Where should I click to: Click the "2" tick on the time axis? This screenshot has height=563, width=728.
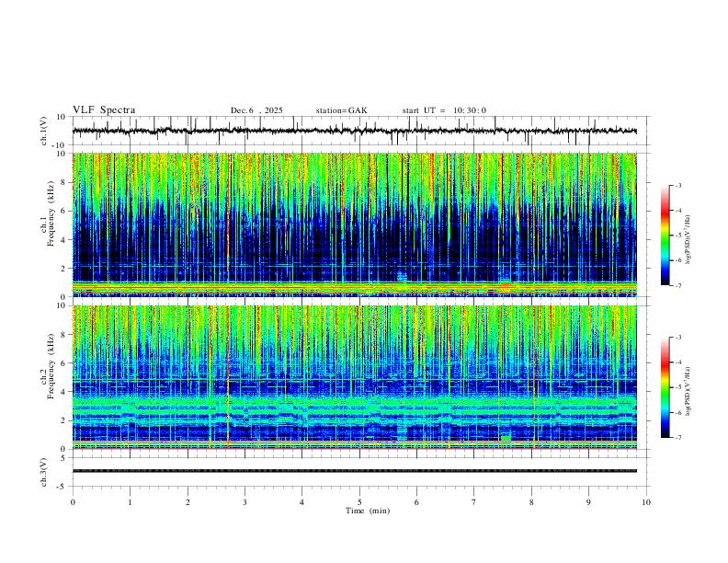point(188,502)
